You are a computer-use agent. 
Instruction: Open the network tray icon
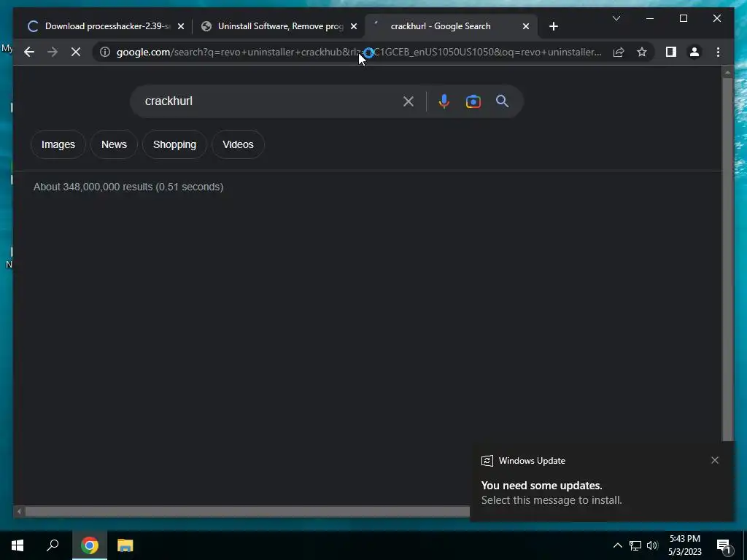tap(635, 545)
